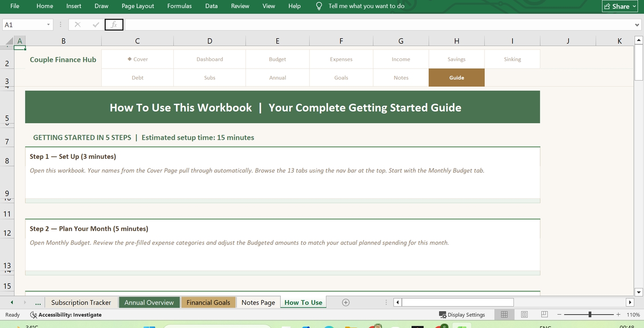Click the horizontal scrollbar left arrow

tap(398, 302)
